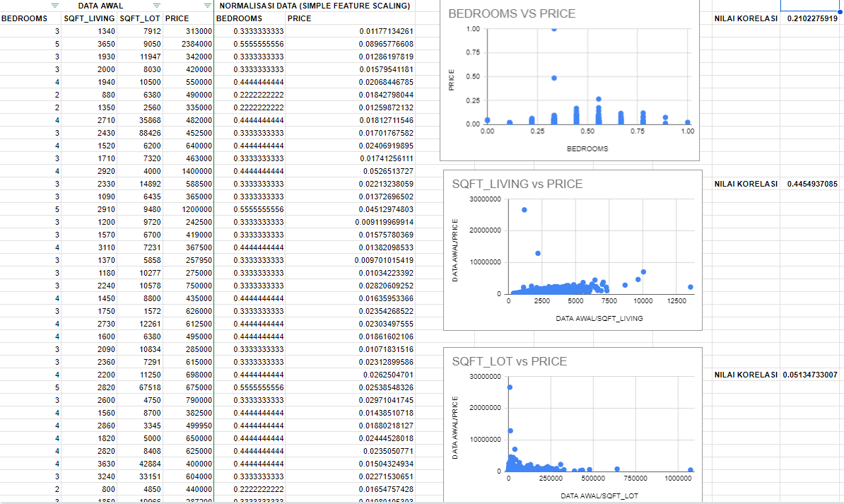844x504 pixels.
Task: Click the top outlier point in the BEDROOMS chart
Action: coord(553,29)
